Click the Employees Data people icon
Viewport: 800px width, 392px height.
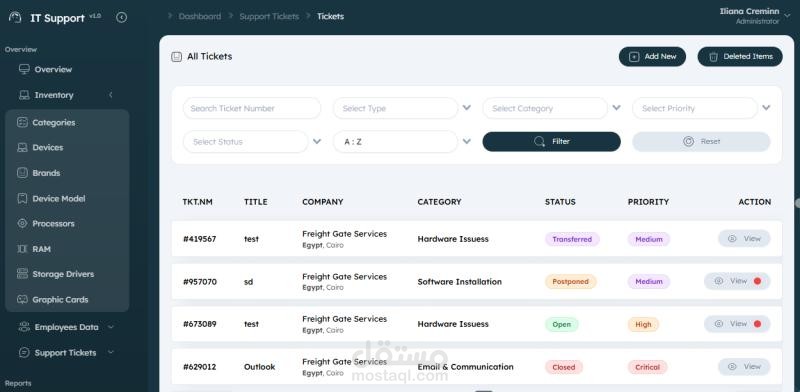tap(24, 327)
